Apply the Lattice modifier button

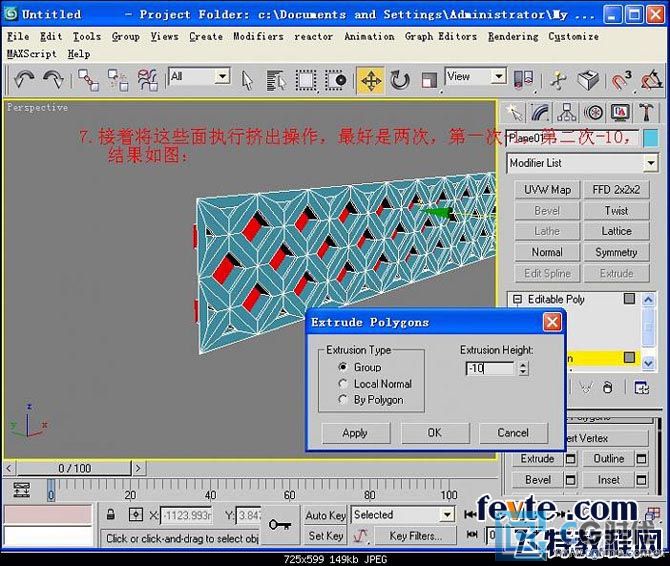[x=616, y=231]
